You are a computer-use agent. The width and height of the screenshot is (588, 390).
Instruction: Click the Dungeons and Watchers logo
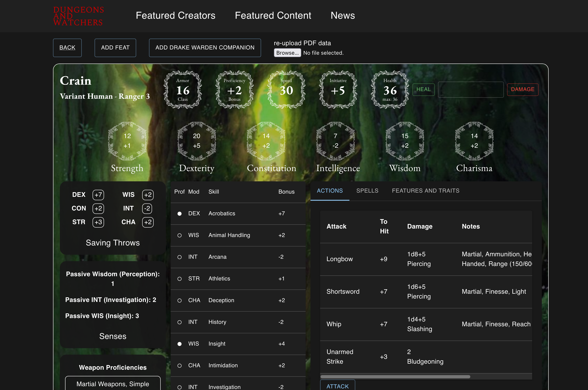[79, 16]
